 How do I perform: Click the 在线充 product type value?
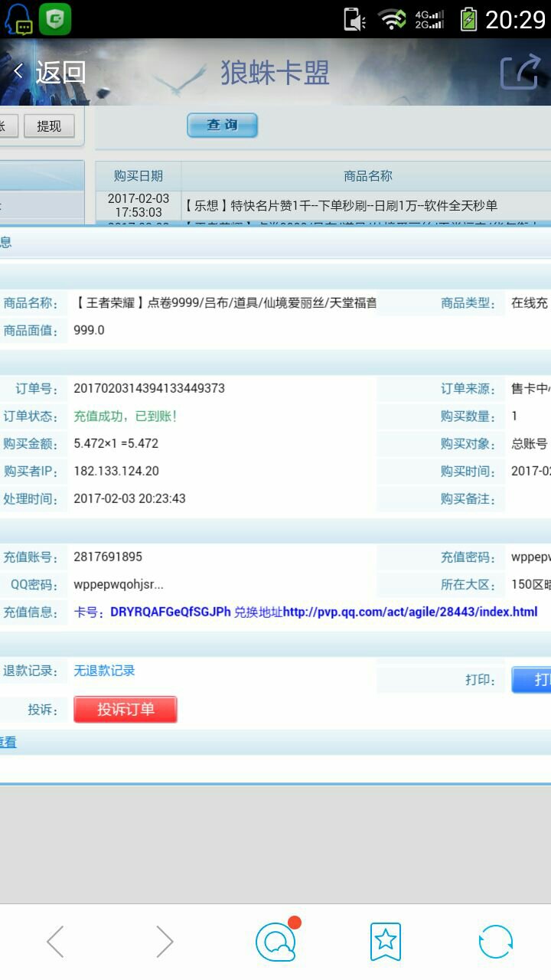pyautogui.click(x=530, y=303)
